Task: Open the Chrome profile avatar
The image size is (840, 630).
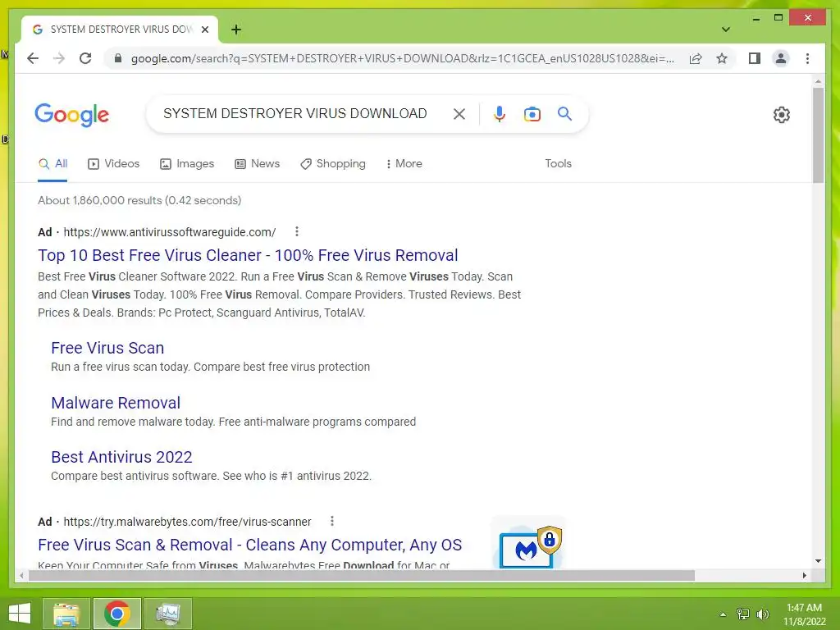Action: pyautogui.click(x=781, y=58)
